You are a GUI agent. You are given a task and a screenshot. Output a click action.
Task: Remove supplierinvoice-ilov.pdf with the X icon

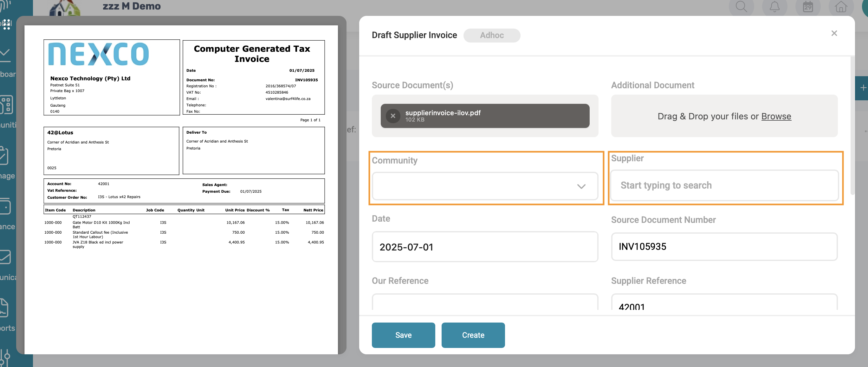click(392, 116)
